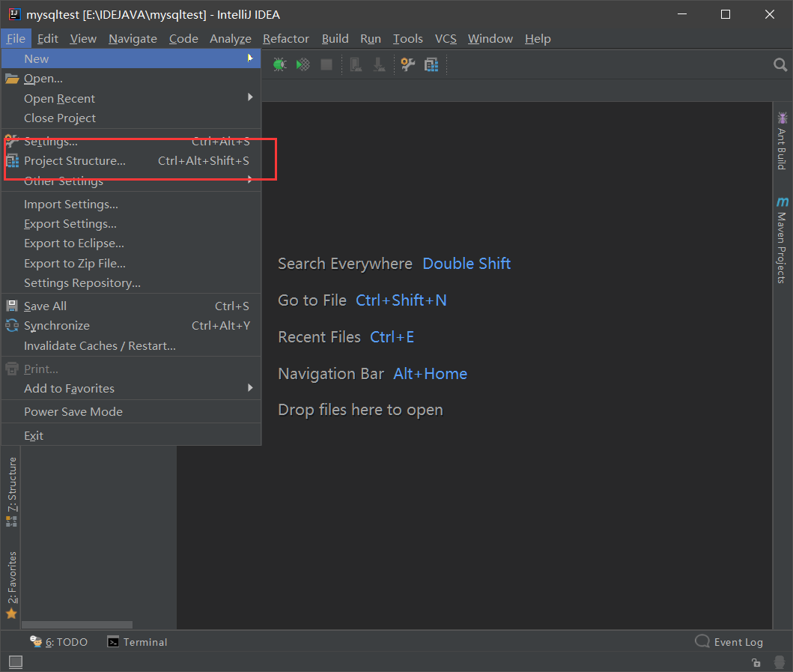
Task: Click the Stop square toolbar icon
Action: 326,64
